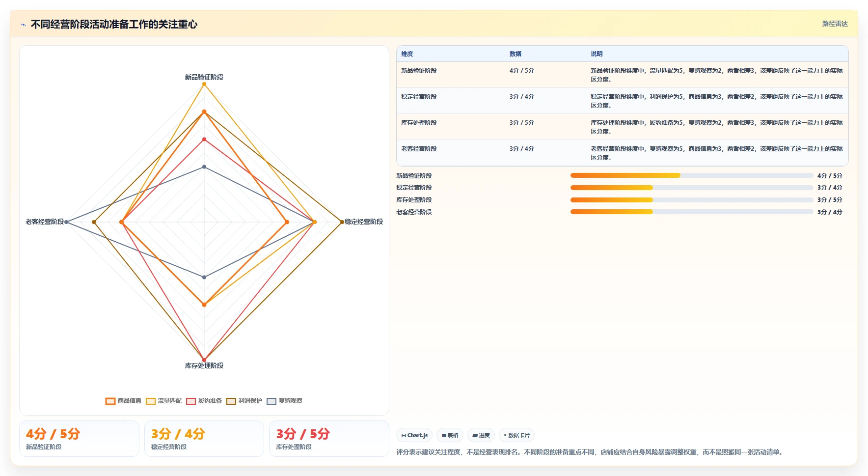
Task: Click the description starting 老客经营阶段维度中
Action: 717,153
